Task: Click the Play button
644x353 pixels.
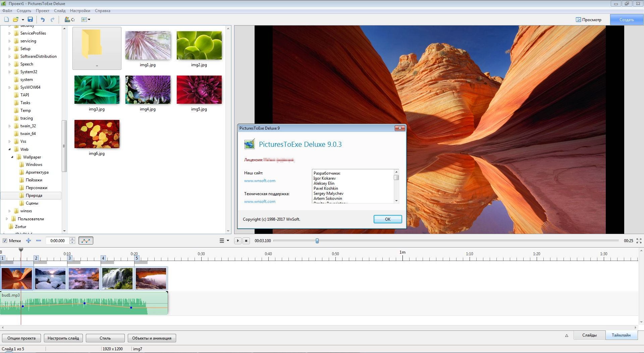Action: pos(237,240)
